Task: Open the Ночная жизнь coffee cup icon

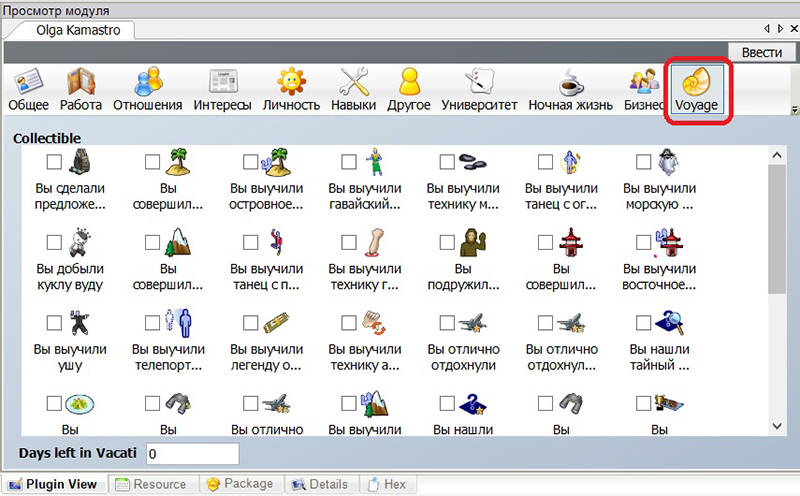Action: pos(571,82)
